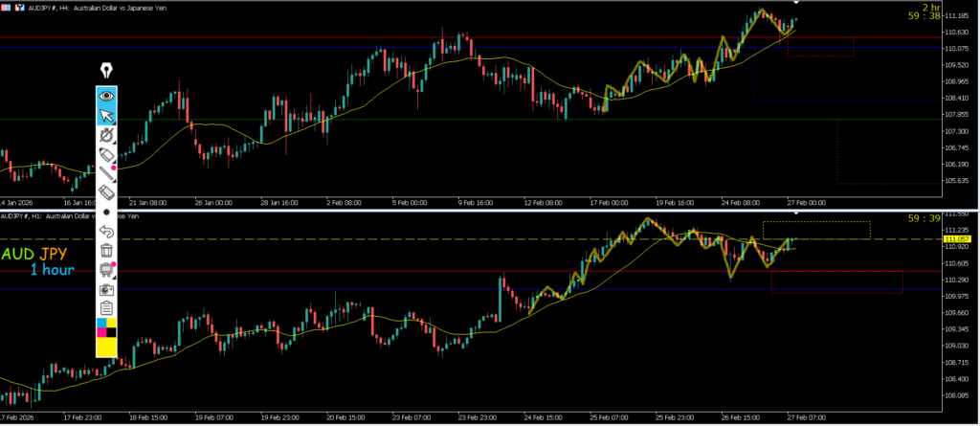This screenshot has height=426, width=980.
Task: Pick the cyan color swatch
Action: click(101, 324)
